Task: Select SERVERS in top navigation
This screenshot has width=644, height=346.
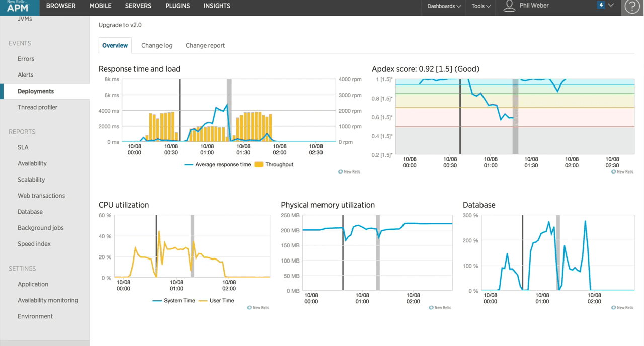Action: click(138, 6)
